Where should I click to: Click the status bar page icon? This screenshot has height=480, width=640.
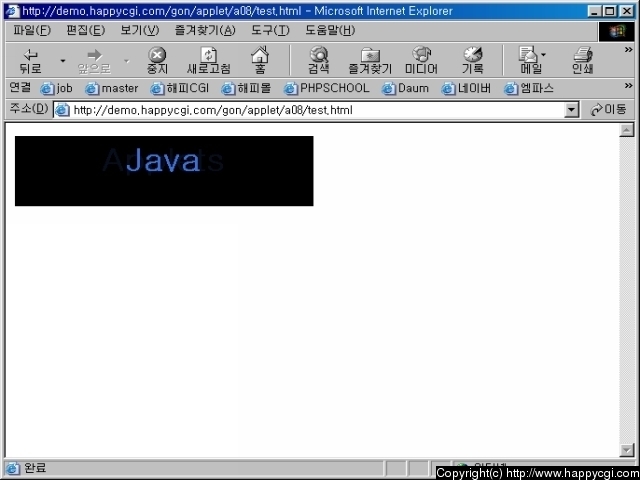point(13,468)
